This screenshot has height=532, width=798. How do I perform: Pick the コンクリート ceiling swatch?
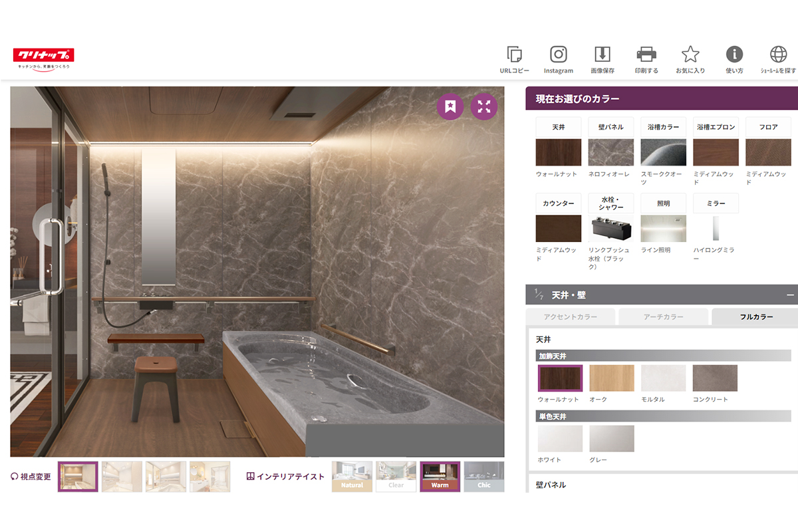[x=714, y=378]
